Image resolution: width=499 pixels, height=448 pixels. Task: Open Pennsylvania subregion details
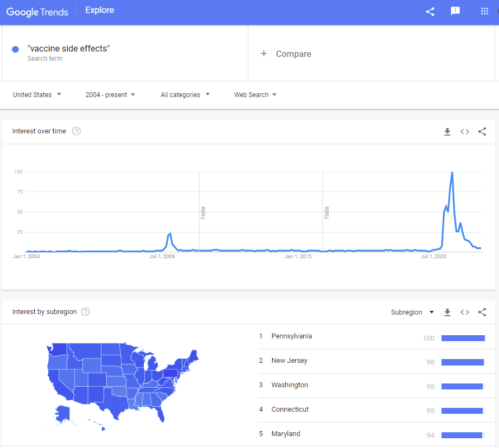coord(291,336)
